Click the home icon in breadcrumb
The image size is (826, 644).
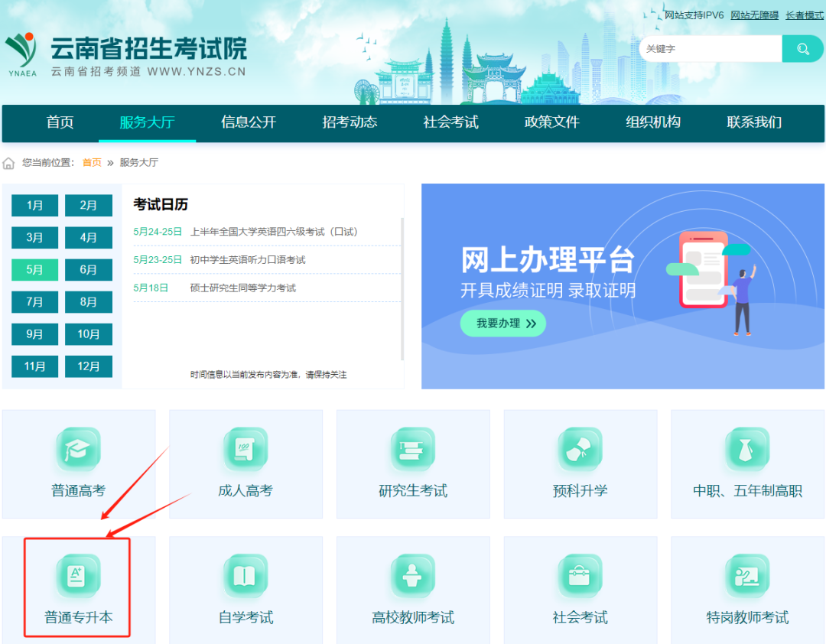point(8,163)
